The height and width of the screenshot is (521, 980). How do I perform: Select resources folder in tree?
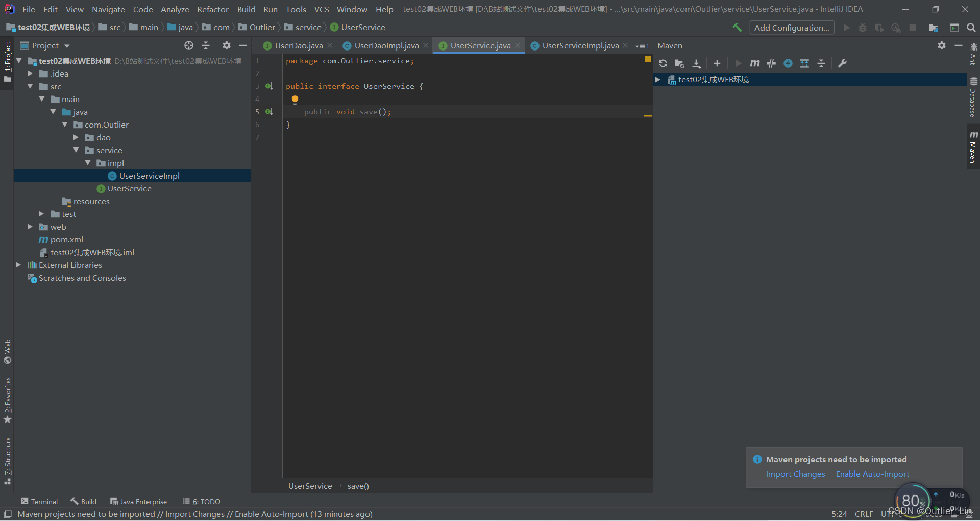91,201
